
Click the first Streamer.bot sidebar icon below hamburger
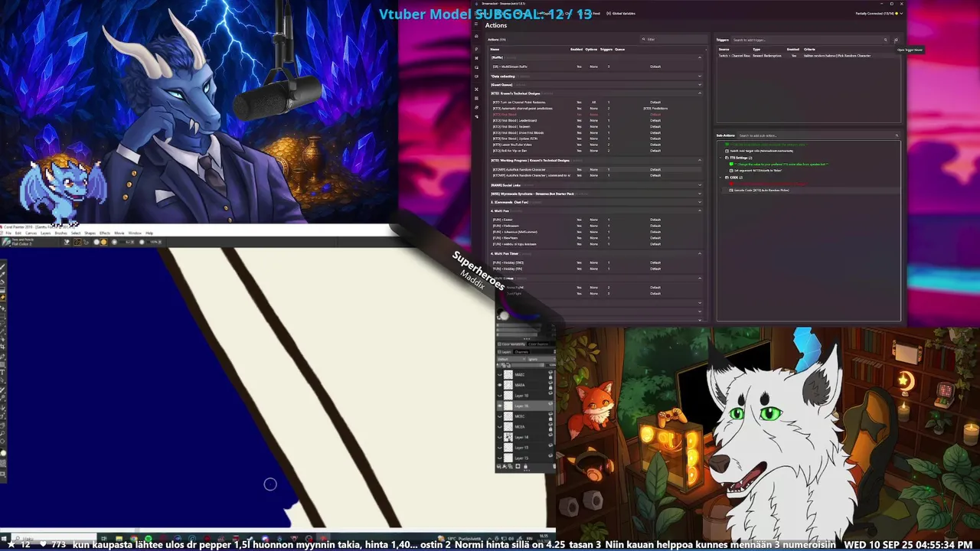coord(476,36)
